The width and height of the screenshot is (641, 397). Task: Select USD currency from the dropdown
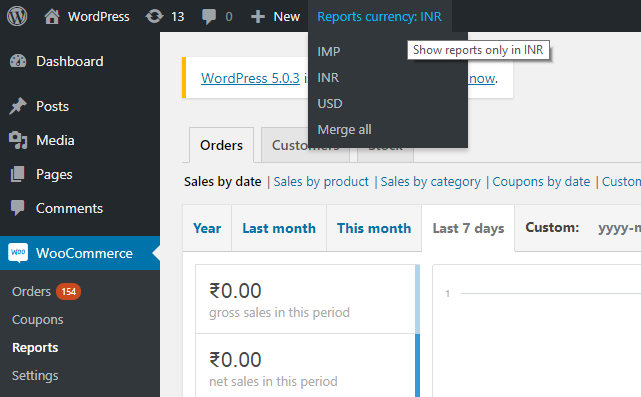(x=330, y=104)
